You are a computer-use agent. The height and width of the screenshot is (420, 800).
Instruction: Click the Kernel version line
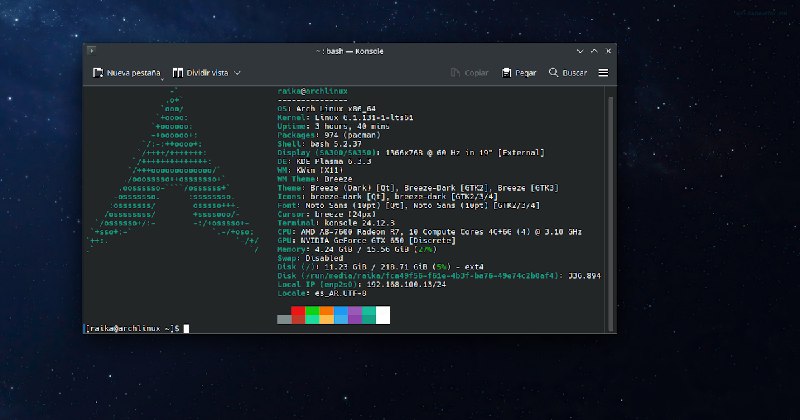tap(345, 117)
